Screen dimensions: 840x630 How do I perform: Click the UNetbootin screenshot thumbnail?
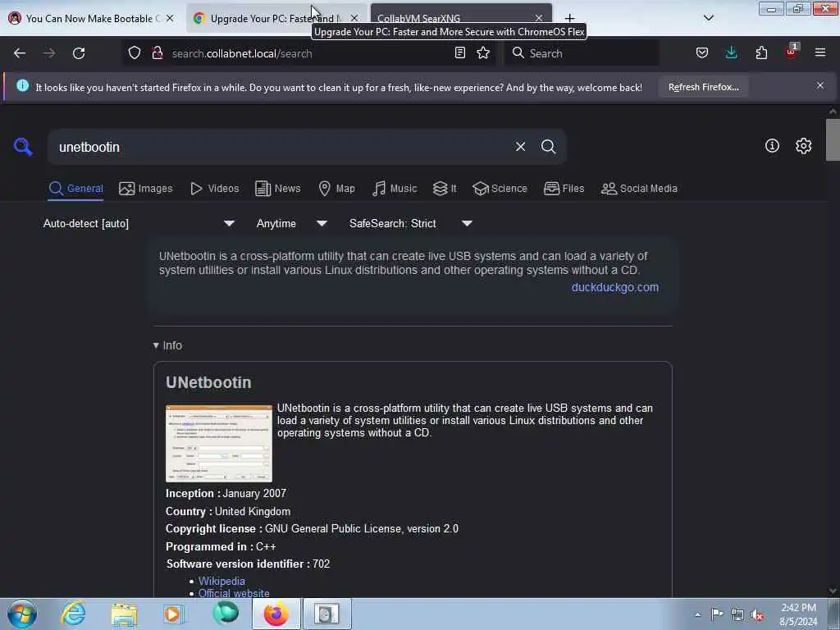pyautogui.click(x=218, y=444)
